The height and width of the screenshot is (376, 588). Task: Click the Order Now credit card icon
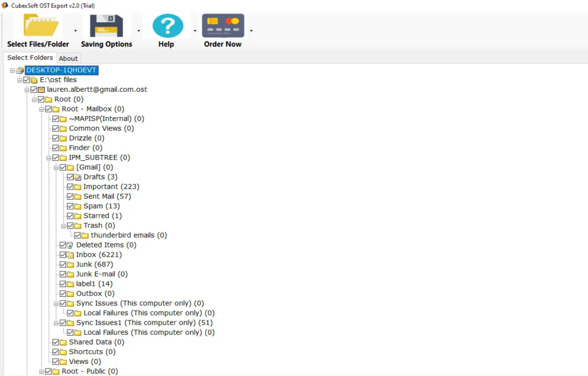pos(223,25)
